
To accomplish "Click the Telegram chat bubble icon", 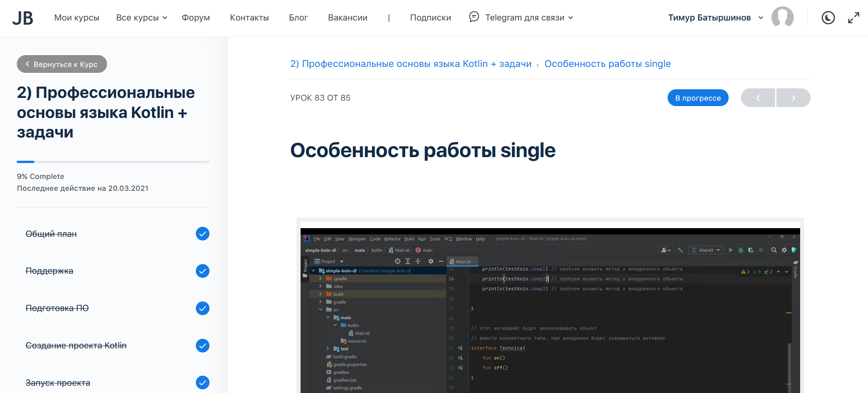I will [474, 17].
